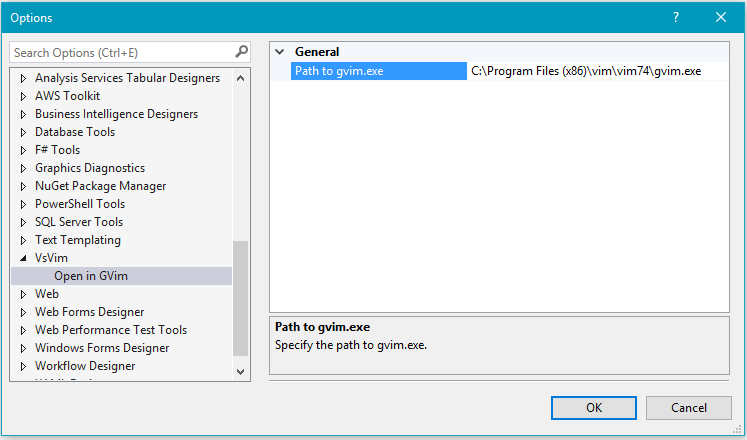747x440 pixels.
Task: Collapse the General property category chevron
Action: click(280, 52)
